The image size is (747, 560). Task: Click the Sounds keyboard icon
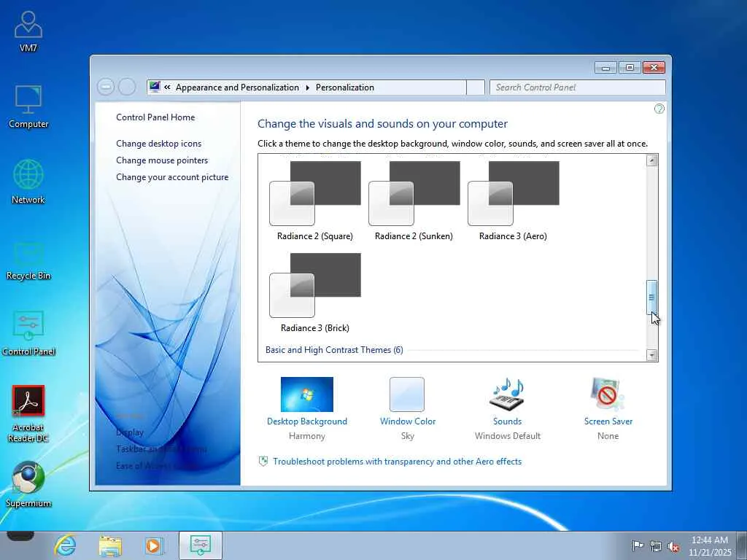508,394
